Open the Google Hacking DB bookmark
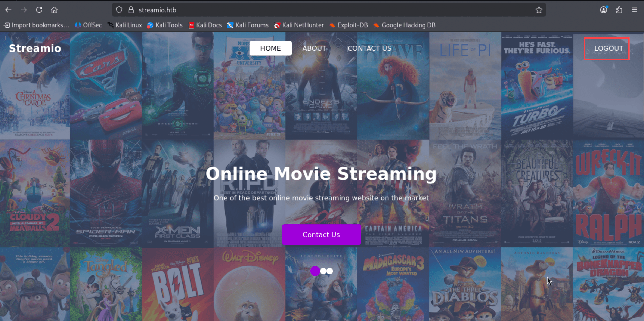Viewport: 644px width, 321px height. (x=404, y=25)
